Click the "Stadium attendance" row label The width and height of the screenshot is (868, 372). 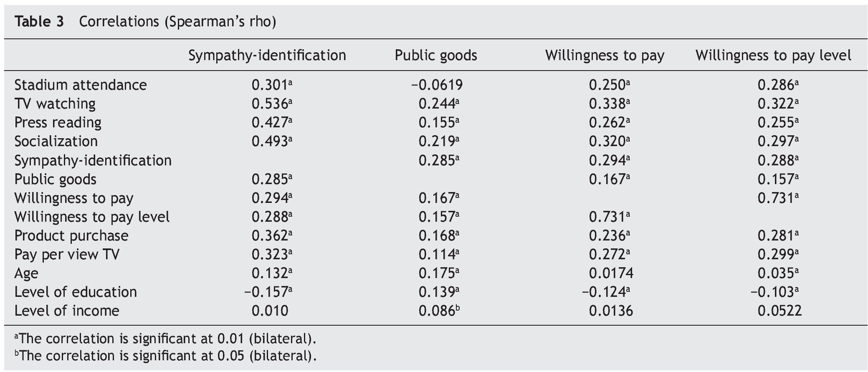81,85
